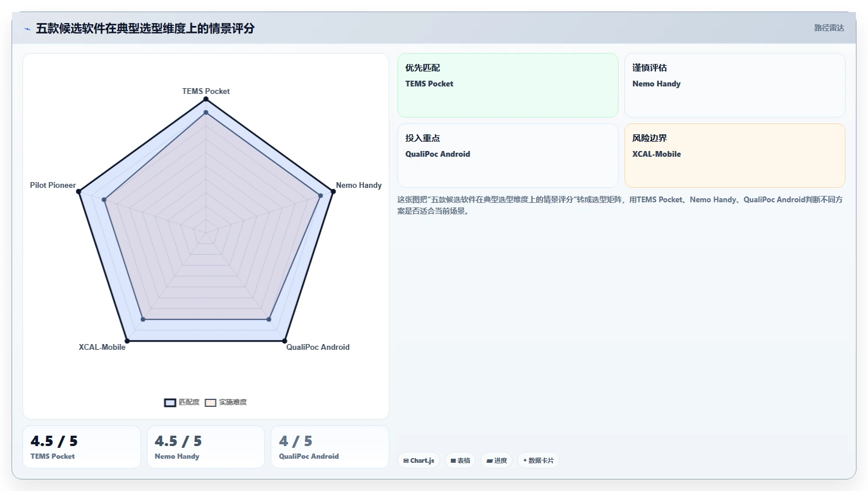The image size is (868, 491).
Task: Click the TEMS Pocket radar axis label
Action: pyautogui.click(x=206, y=91)
